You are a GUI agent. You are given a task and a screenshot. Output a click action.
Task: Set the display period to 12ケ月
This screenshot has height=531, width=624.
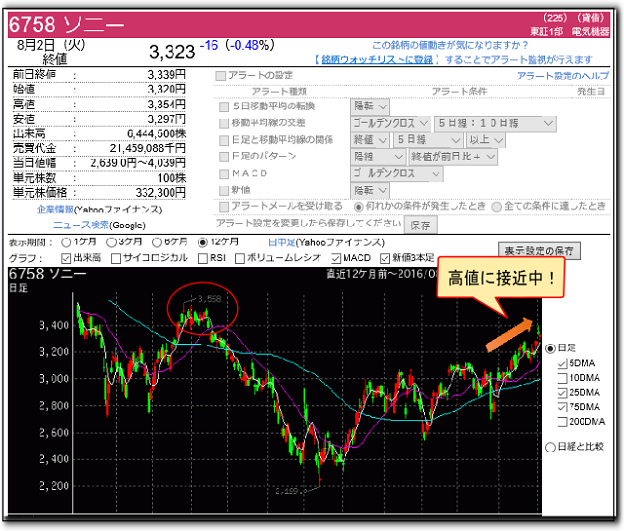pos(203,242)
